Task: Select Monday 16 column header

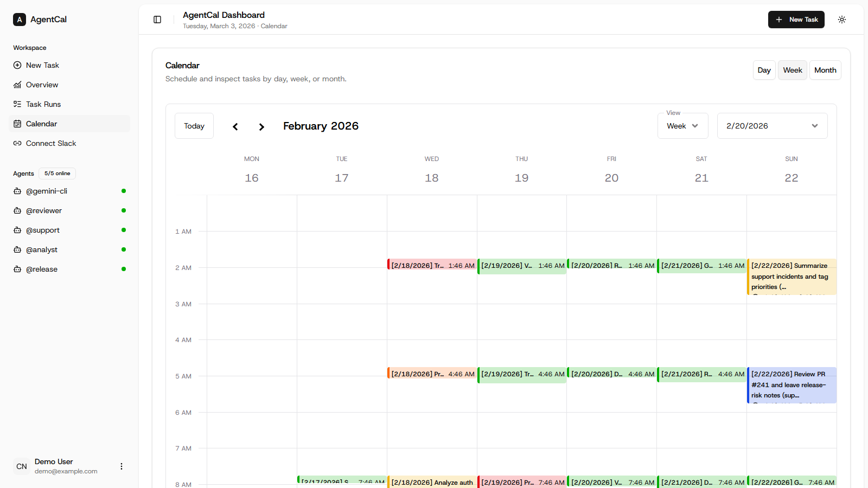Action: pyautogui.click(x=252, y=170)
